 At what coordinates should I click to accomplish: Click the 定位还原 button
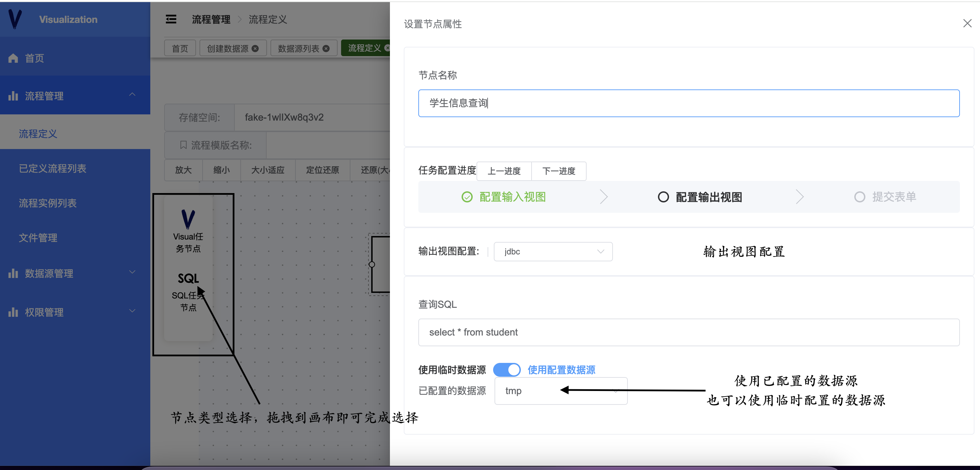[323, 170]
